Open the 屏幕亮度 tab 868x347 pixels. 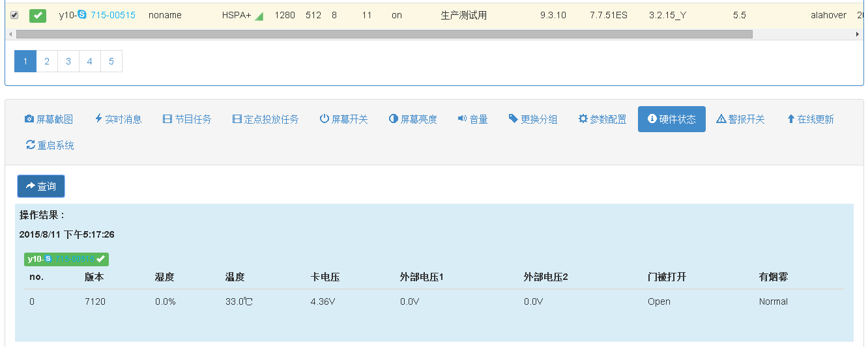click(412, 119)
